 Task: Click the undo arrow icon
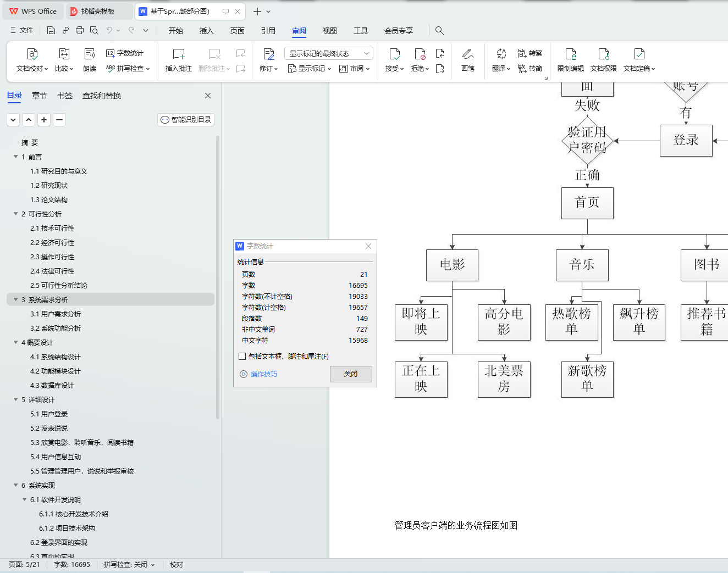(109, 30)
